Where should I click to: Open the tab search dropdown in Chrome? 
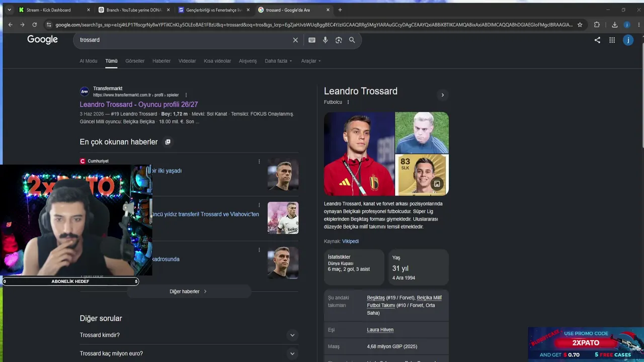pyautogui.click(x=9, y=10)
